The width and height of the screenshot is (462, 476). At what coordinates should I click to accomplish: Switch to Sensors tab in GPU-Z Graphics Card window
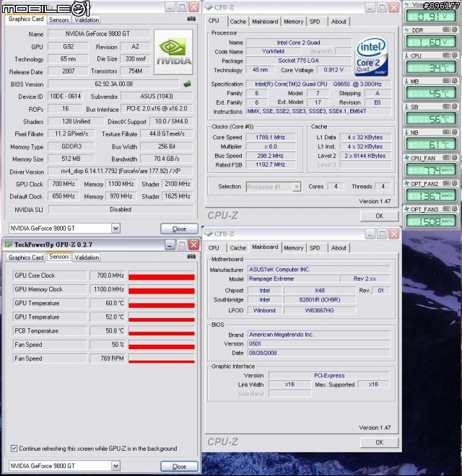[59, 19]
